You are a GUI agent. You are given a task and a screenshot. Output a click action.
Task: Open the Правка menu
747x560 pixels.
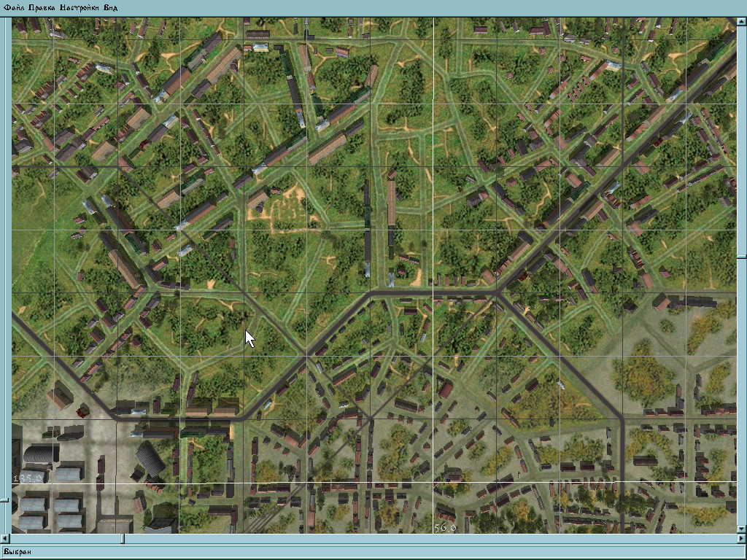42,7
